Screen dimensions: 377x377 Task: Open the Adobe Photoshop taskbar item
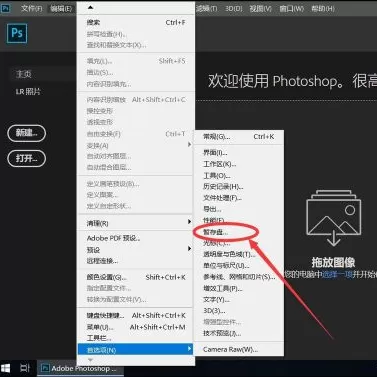(x=80, y=368)
